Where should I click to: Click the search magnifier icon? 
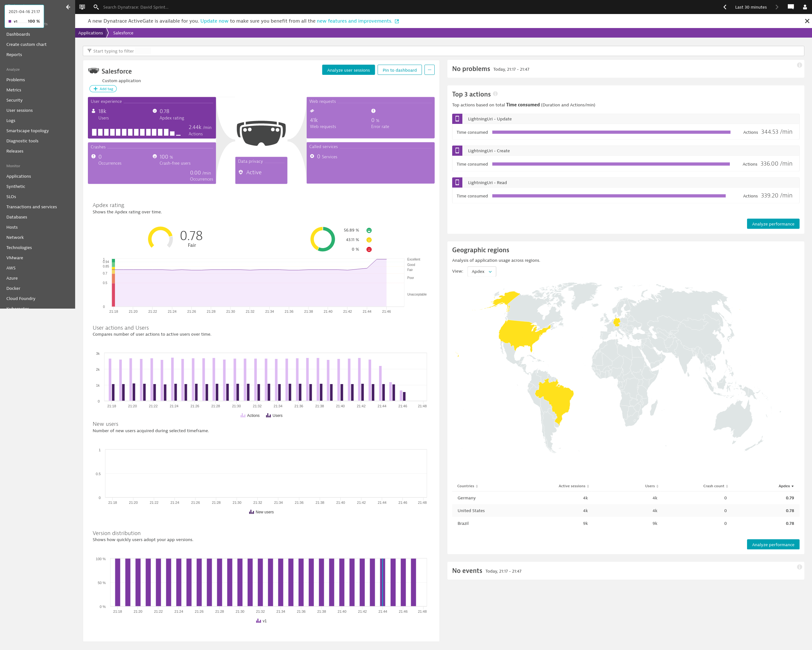(96, 7)
